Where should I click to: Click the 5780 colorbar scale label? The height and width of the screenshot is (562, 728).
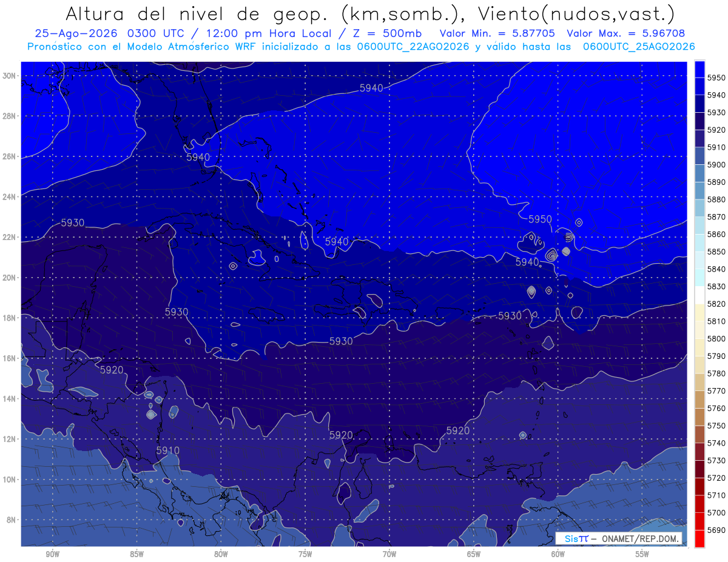tap(717, 373)
